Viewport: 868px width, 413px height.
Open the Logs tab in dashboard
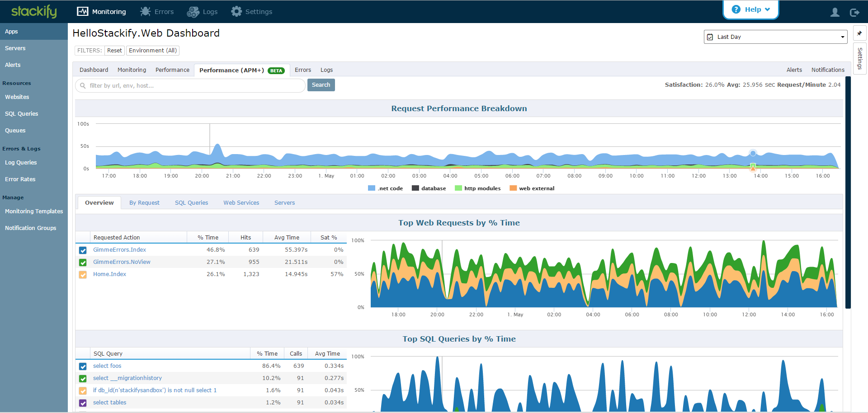point(327,70)
